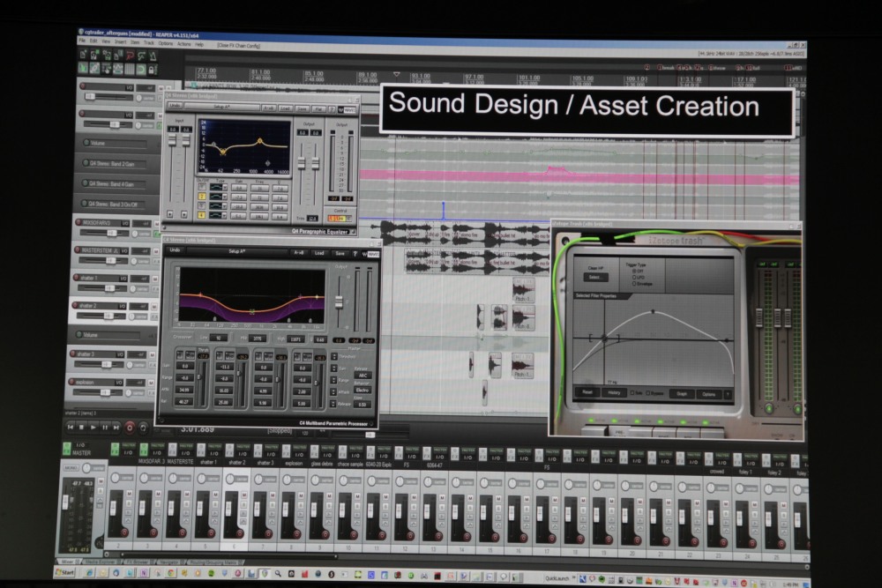This screenshot has height=588, width=882.
Task: Toggle the move envelope points toolbar icon
Action: pos(117,69)
